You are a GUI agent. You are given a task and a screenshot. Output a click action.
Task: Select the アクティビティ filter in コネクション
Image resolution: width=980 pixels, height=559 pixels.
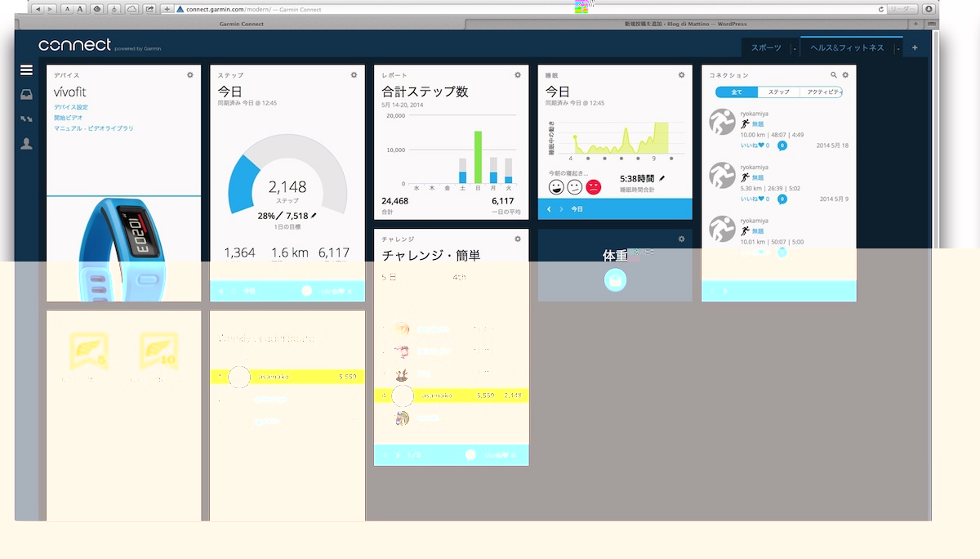coord(822,92)
